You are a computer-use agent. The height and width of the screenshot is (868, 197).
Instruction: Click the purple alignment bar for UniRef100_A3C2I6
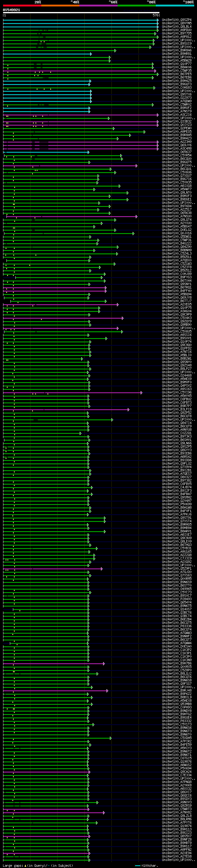80,115
